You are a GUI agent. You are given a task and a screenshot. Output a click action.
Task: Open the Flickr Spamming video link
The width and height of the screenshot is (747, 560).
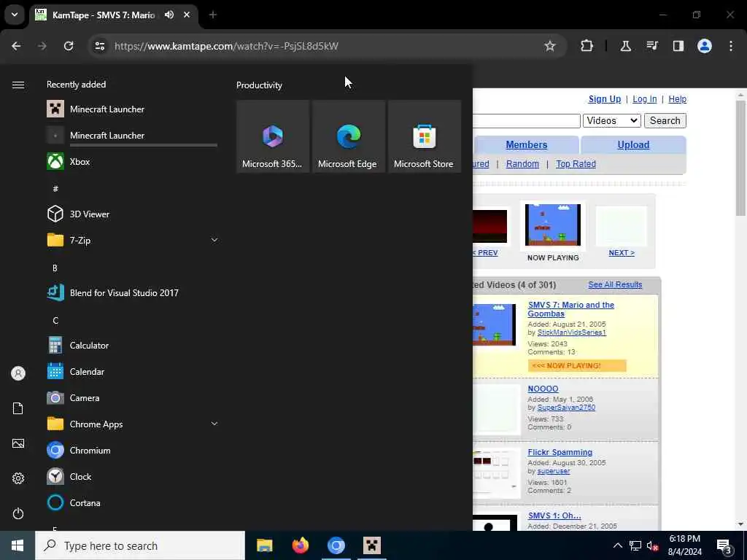tap(560, 452)
